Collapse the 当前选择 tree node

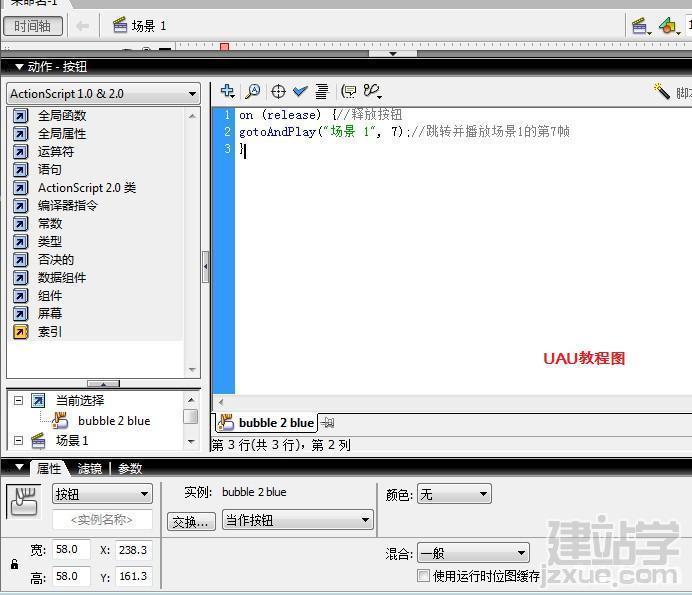pos(19,401)
